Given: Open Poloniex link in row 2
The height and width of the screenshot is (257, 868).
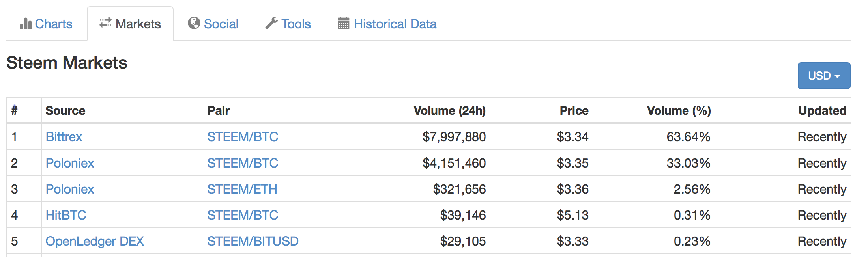Looking at the screenshot, I should tap(70, 163).
